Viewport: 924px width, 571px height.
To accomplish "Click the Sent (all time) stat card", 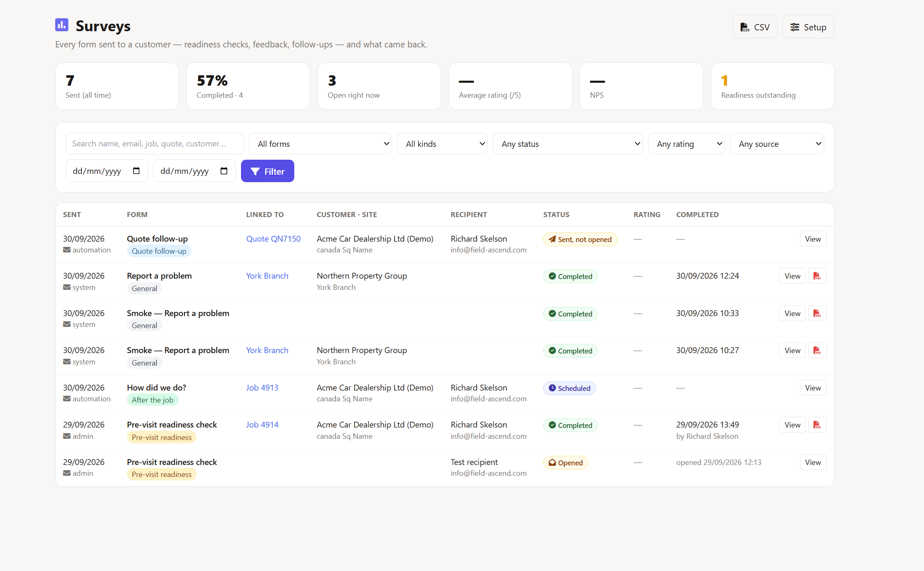I will (x=117, y=86).
